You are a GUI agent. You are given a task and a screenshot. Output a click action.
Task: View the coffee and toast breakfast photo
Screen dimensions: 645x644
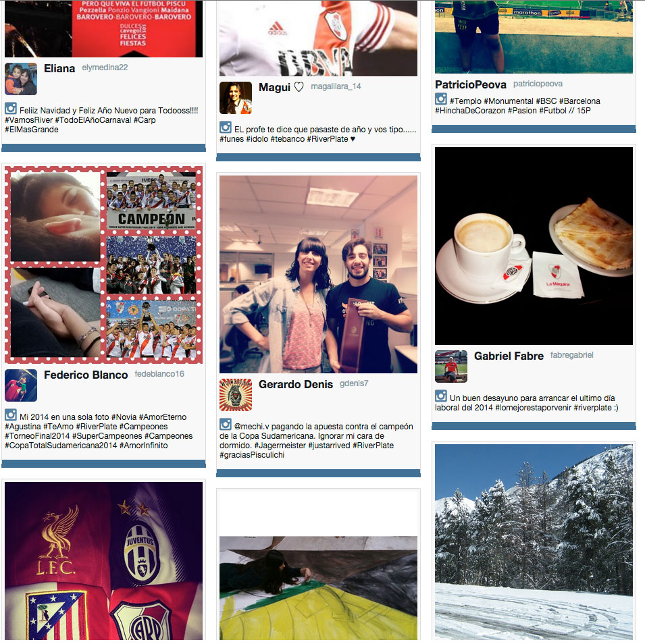tap(534, 246)
